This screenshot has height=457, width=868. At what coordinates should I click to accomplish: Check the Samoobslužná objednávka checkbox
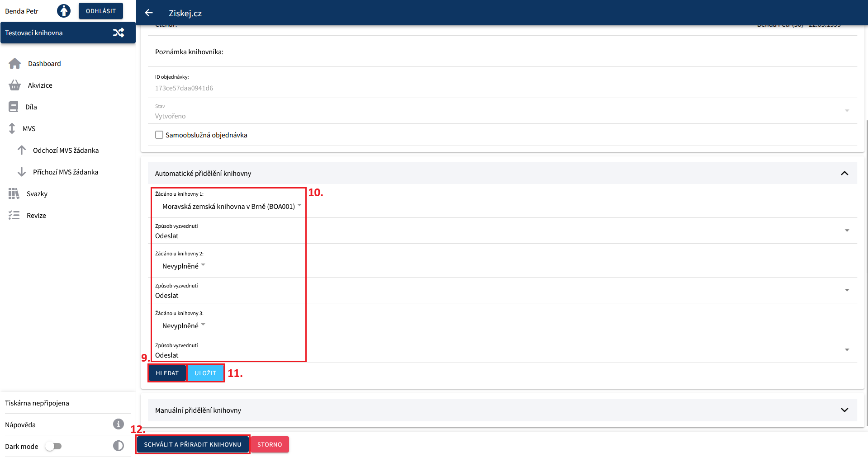(x=159, y=135)
